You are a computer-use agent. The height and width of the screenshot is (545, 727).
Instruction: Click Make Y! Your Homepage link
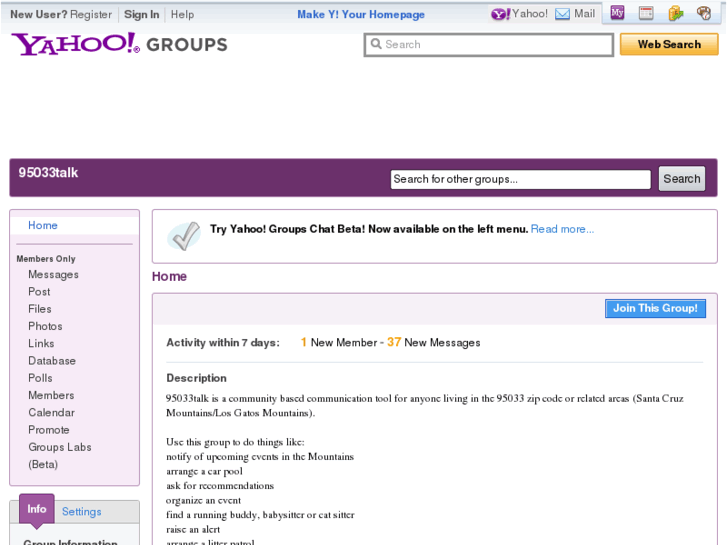361,14
